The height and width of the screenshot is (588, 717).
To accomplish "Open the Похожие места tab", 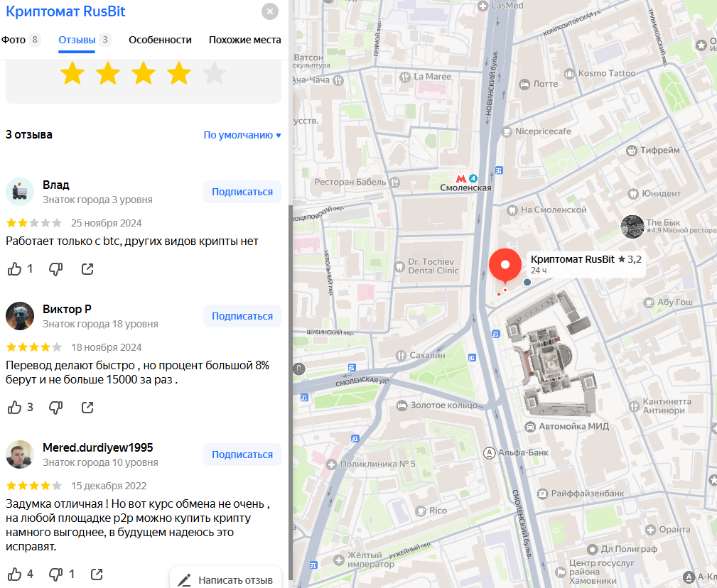I will 244,40.
